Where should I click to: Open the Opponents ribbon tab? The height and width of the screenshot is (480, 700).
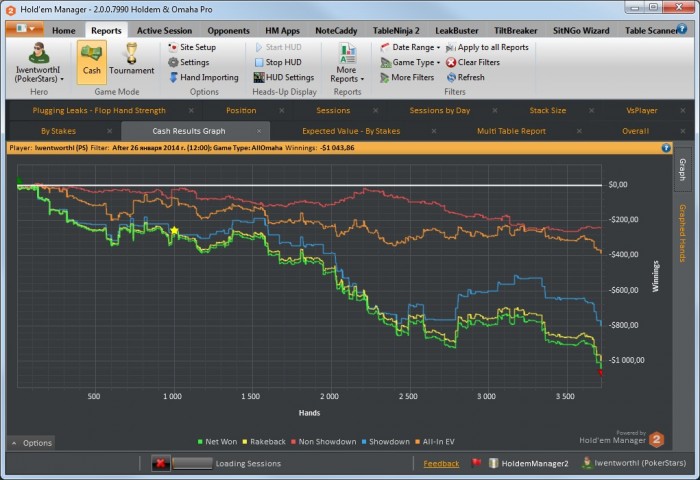[228, 30]
